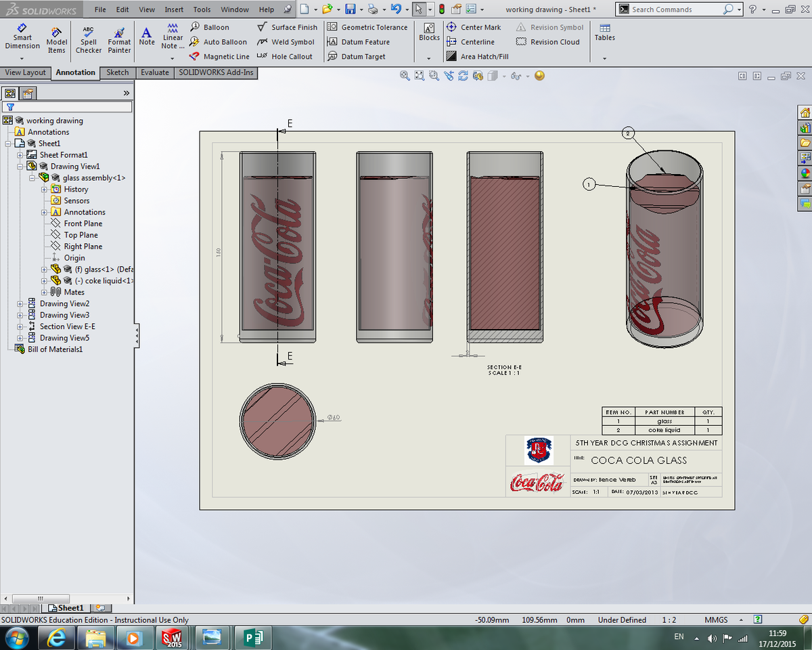Screen dimensions: 812x650
Task: Open the New document dropdown arrow
Action: [x=315, y=9]
